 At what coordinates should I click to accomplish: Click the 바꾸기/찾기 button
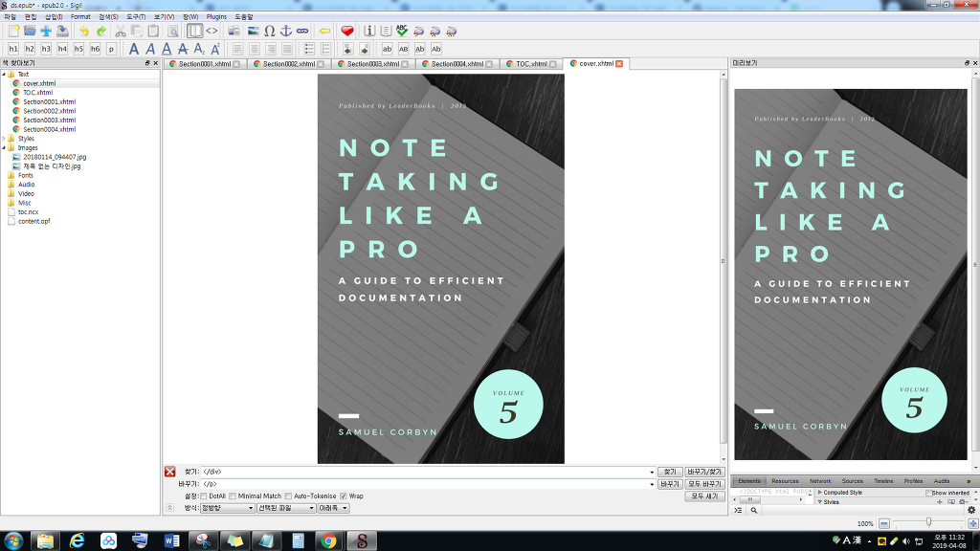703,472
